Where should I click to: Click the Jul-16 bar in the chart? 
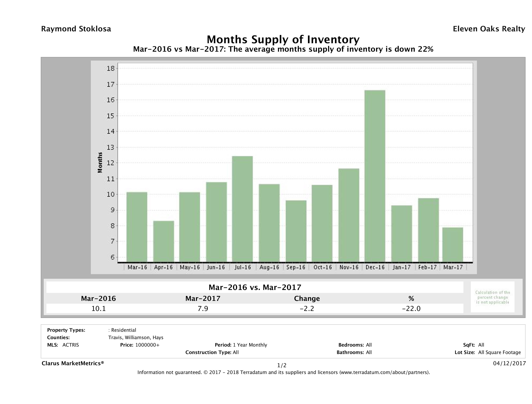[x=242, y=209]
